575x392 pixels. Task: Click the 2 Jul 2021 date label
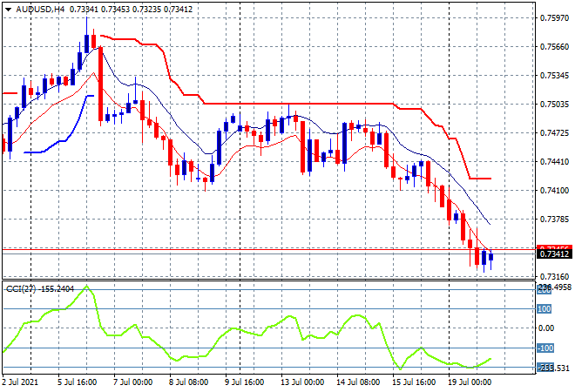22,382
